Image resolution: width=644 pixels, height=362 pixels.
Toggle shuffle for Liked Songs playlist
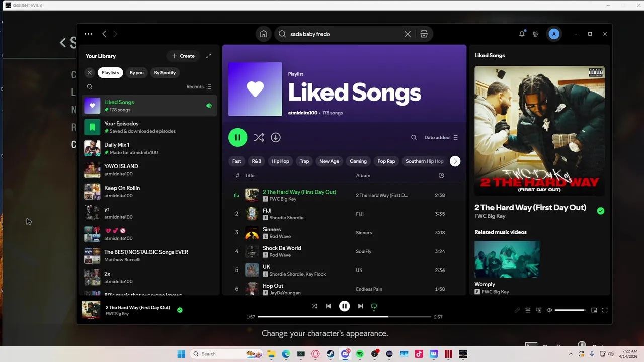[259, 137]
